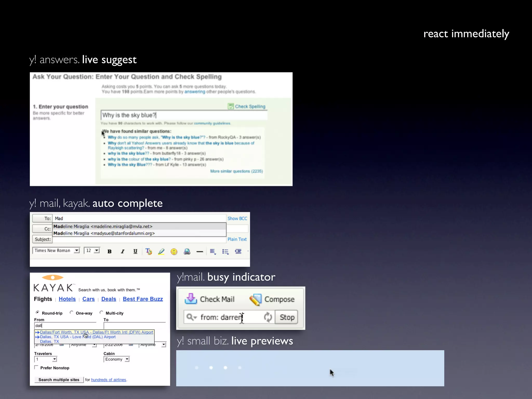Open the text alignment icon
This screenshot has width=532, height=399.
[x=213, y=251]
